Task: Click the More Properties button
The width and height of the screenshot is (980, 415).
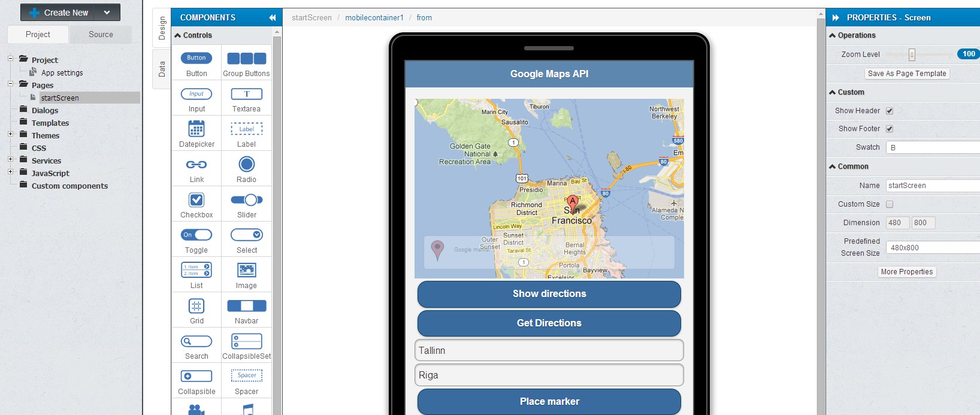Action: (x=907, y=272)
